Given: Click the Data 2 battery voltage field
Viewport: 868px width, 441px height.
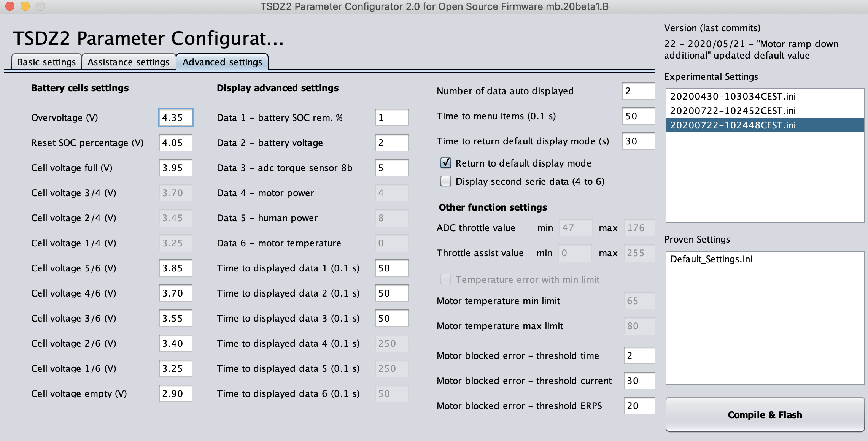Looking at the screenshot, I should click(x=392, y=143).
